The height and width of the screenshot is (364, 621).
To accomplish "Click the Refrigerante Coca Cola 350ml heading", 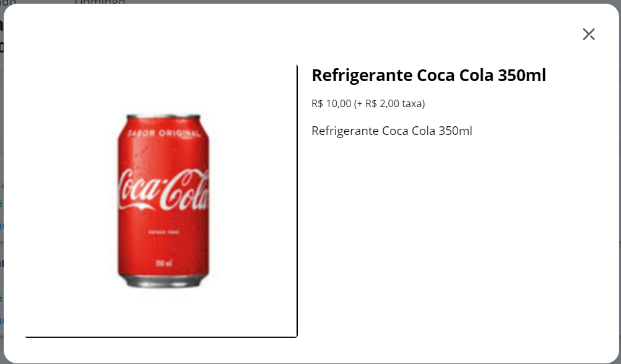I will pos(428,76).
